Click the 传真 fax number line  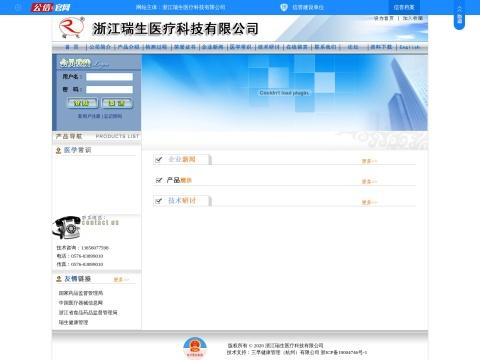pyautogui.click(x=80, y=264)
